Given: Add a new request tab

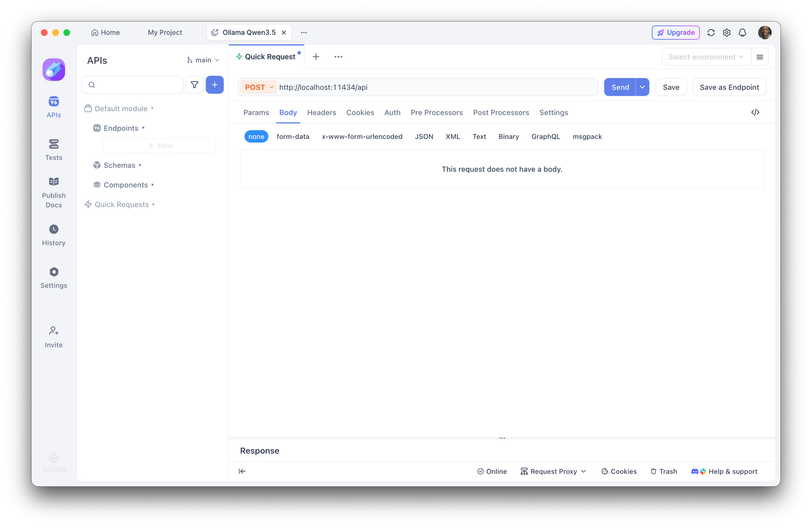Looking at the screenshot, I should (316, 57).
